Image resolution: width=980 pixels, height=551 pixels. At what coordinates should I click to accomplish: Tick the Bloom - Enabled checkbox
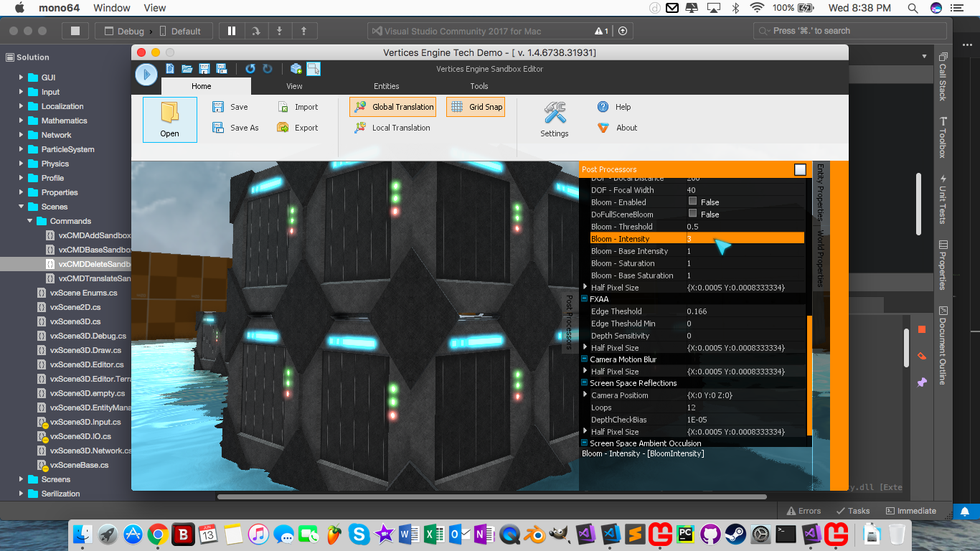[692, 202]
